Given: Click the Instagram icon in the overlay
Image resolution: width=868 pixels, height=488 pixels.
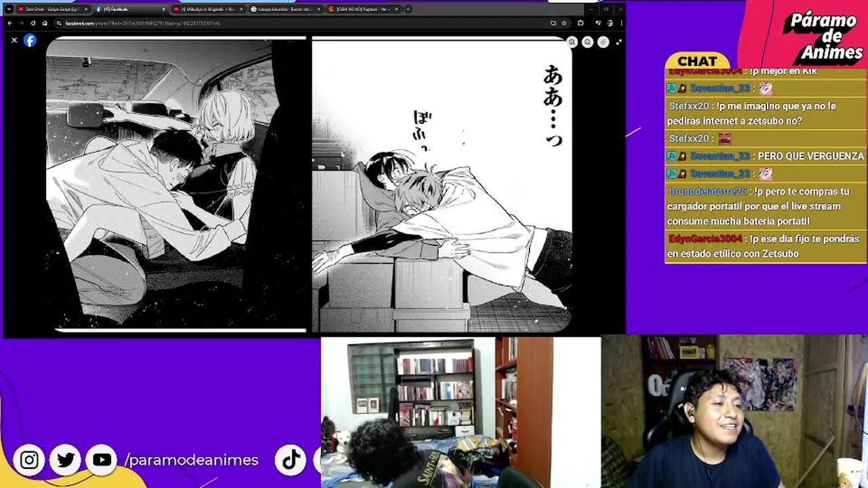Looking at the screenshot, I should point(29,460).
